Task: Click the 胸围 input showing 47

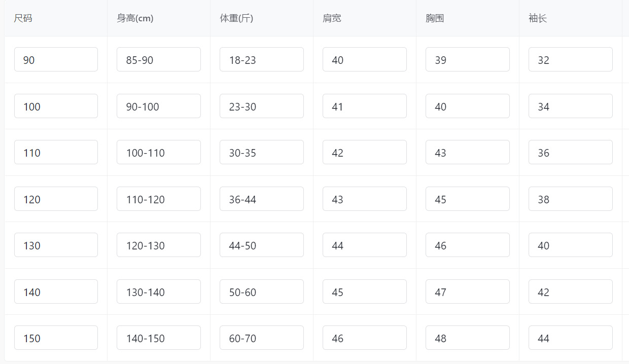Action: click(467, 292)
